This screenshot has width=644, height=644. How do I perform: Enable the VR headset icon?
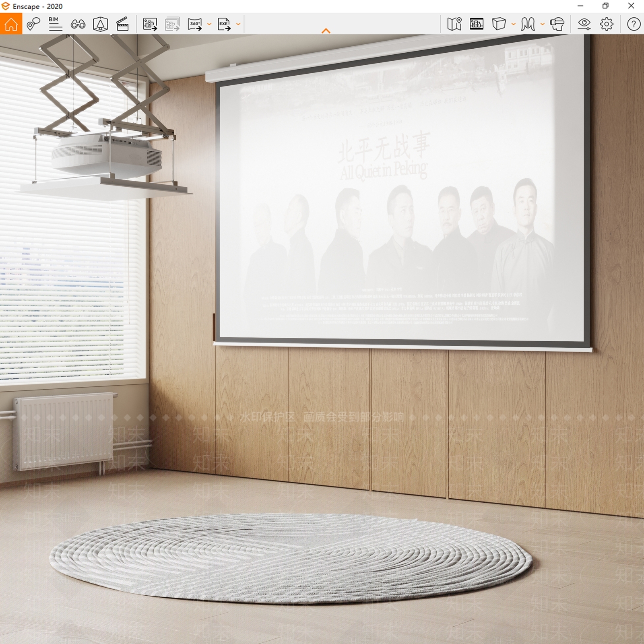[x=557, y=24]
